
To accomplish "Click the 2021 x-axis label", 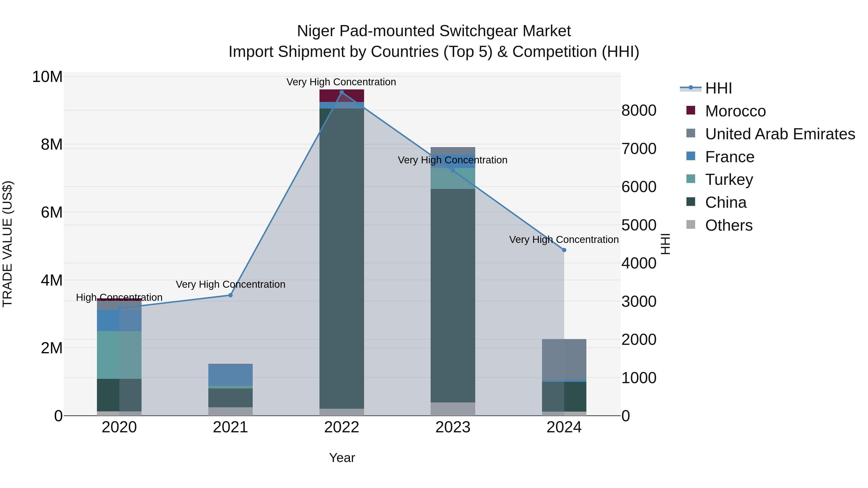I will (x=231, y=427).
